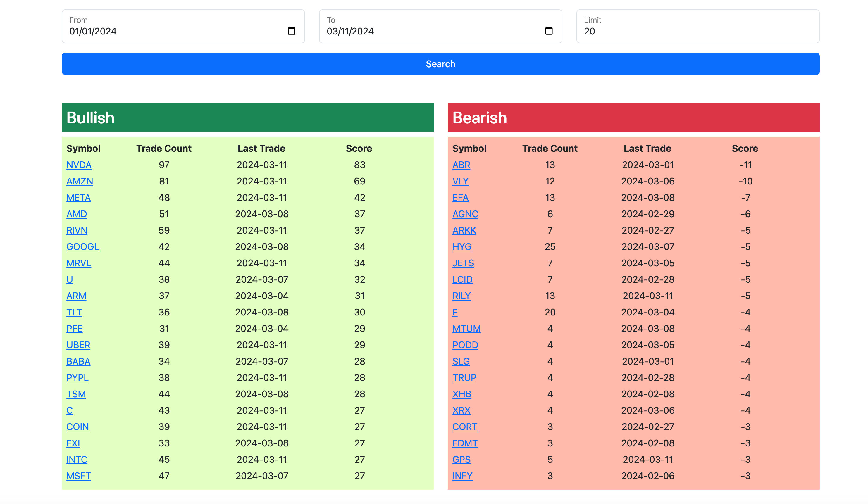Open the AMZN bullish symbol link

(80, 182)
